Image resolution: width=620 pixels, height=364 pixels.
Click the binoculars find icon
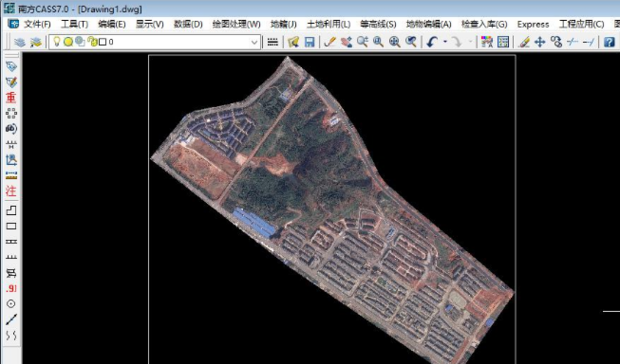[x=11, y=129]
